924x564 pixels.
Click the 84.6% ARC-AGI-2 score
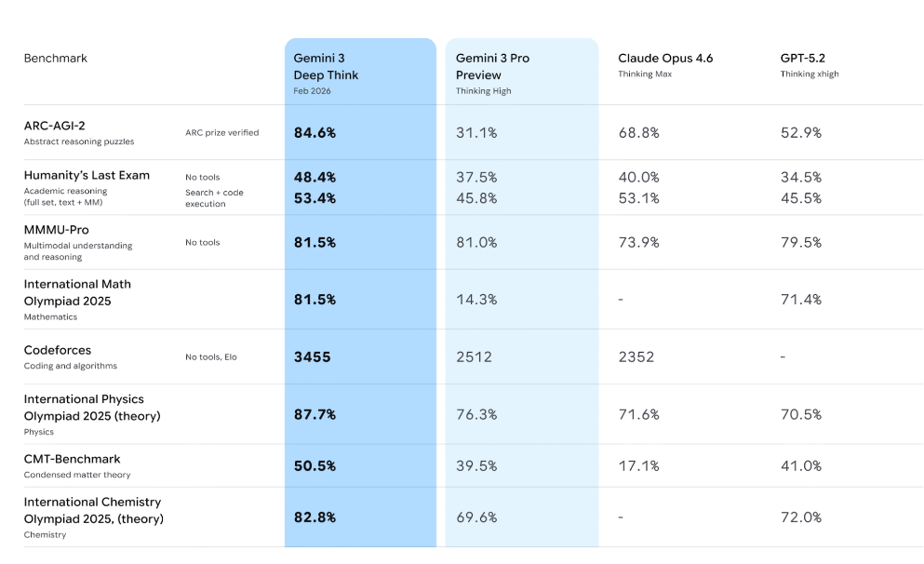click(315, 133)
